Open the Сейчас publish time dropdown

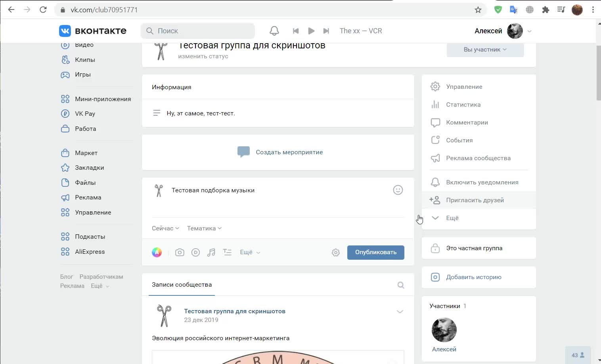165,228
